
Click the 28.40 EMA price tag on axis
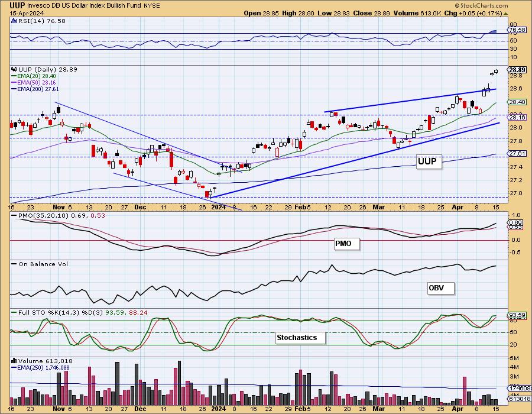[x=517, y=102]
